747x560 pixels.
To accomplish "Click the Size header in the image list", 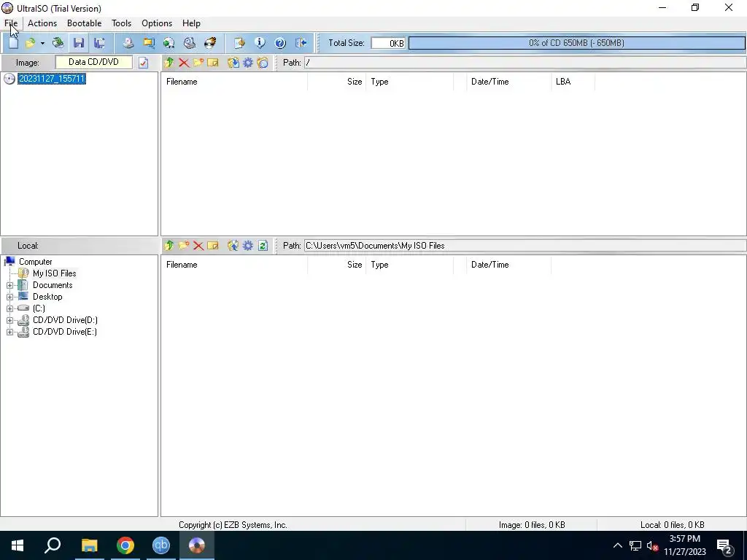I will click(x=337, y=82).
